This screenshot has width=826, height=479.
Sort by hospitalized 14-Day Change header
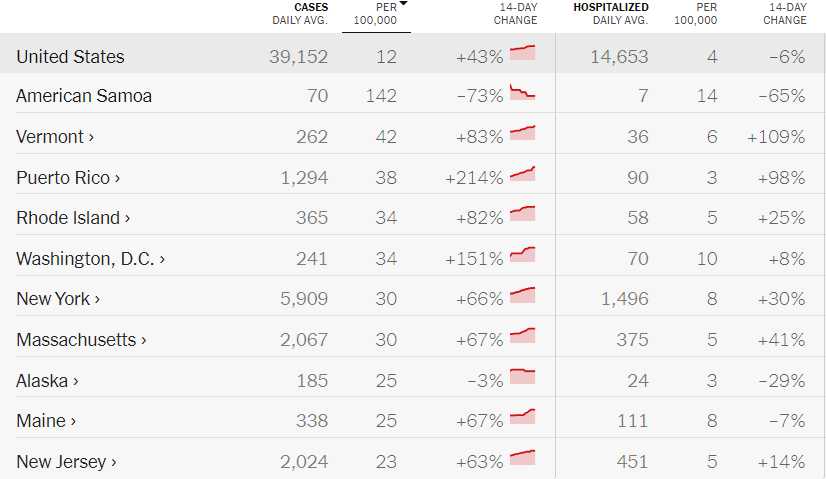784,14
